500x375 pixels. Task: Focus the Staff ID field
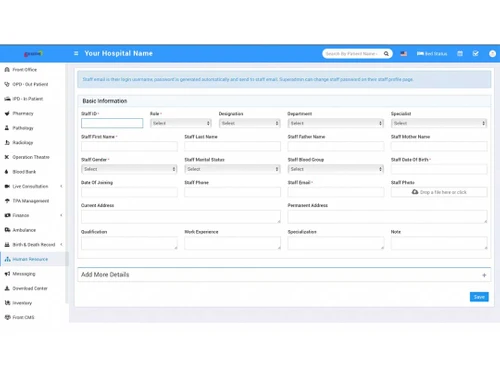(112, 123)
